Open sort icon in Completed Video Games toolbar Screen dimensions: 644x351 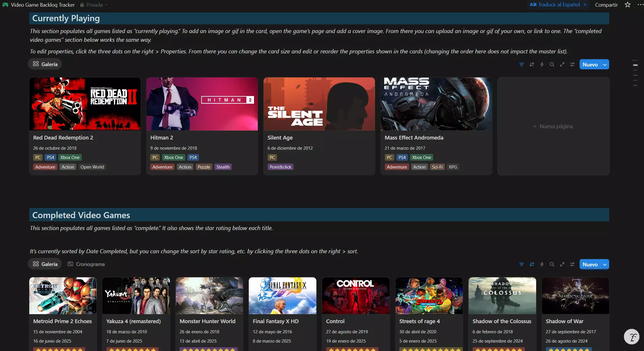tap(532, 264)
